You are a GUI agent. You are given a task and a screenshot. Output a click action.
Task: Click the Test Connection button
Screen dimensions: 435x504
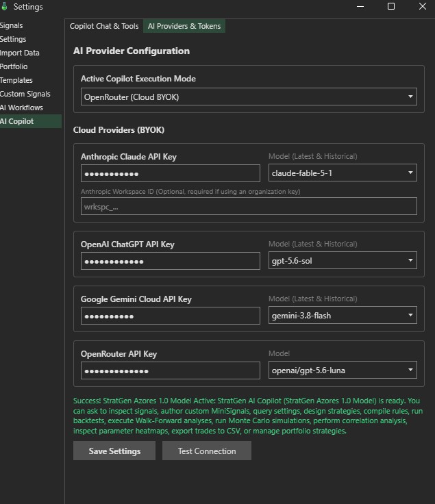[207, 451]
